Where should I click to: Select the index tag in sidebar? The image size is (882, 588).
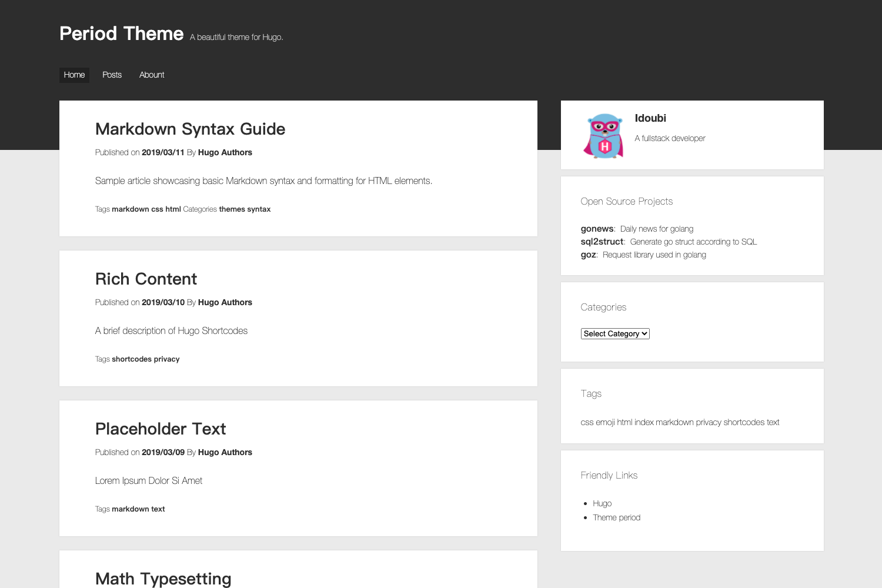click(644, 422)
